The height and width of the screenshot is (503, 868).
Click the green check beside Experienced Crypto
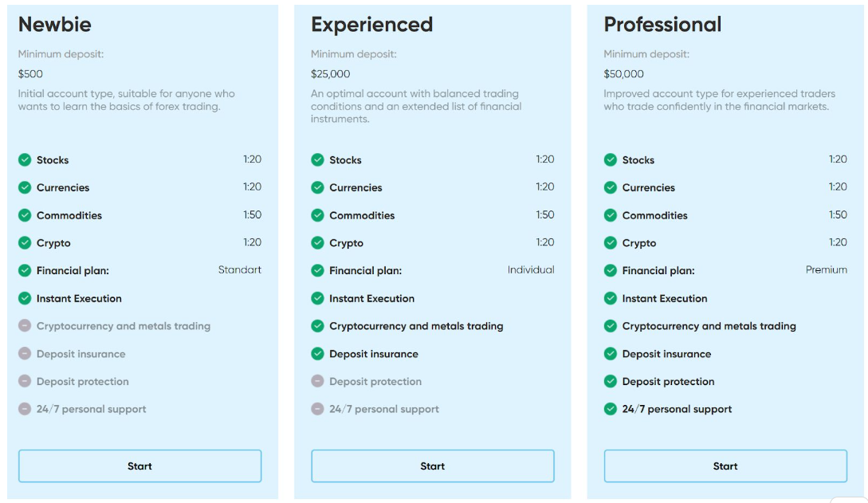click(317, 243)
